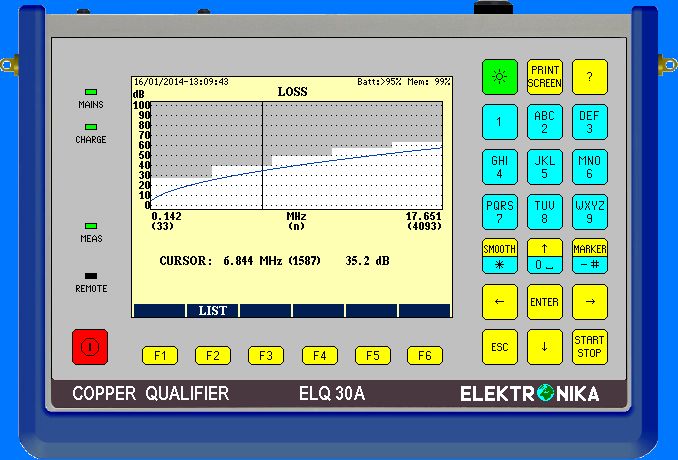The width and height of the screenshot is (678, 460).
Task: Tap the red power button
Action: (x=90, y=347)
